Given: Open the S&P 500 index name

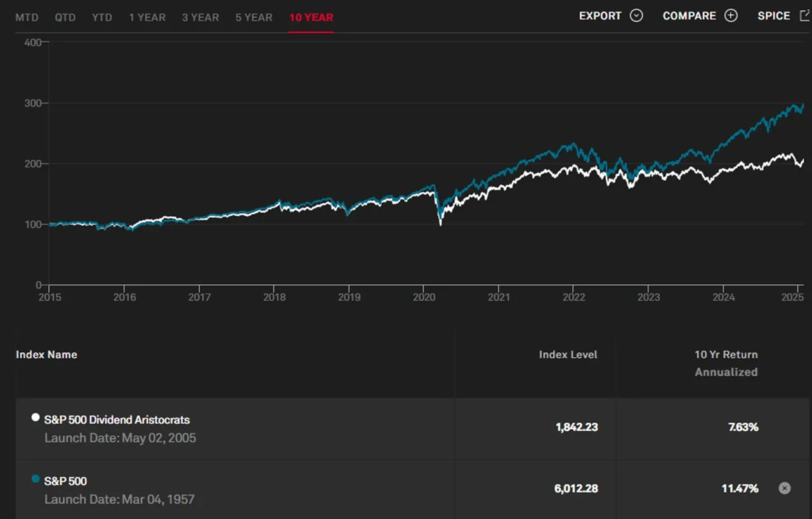Looking at the screenshot, I should click(x=65, y=481).
